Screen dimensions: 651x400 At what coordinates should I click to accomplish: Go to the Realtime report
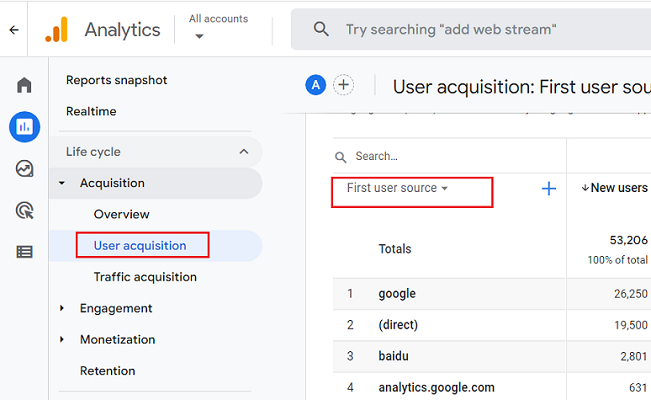[x=91, y=111]
